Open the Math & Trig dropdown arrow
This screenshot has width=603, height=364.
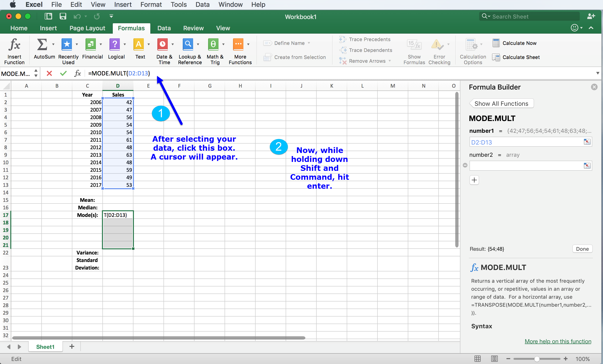click(223, 44)
